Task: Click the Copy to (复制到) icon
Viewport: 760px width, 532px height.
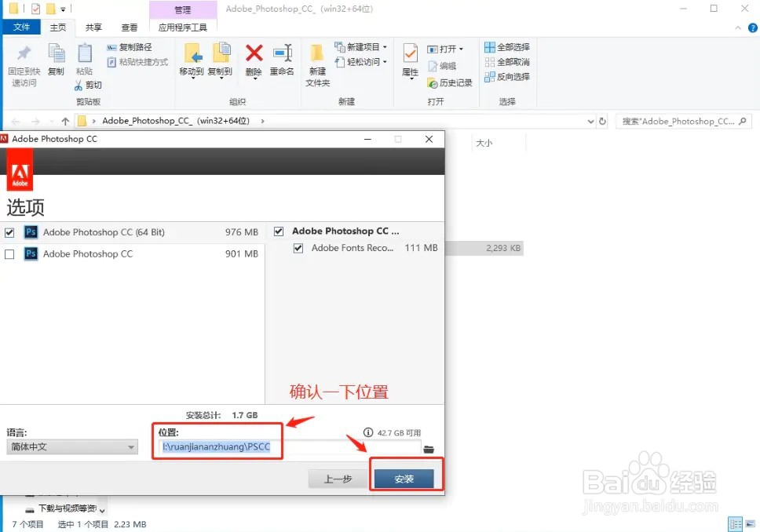Action: (x=221, y=53)
